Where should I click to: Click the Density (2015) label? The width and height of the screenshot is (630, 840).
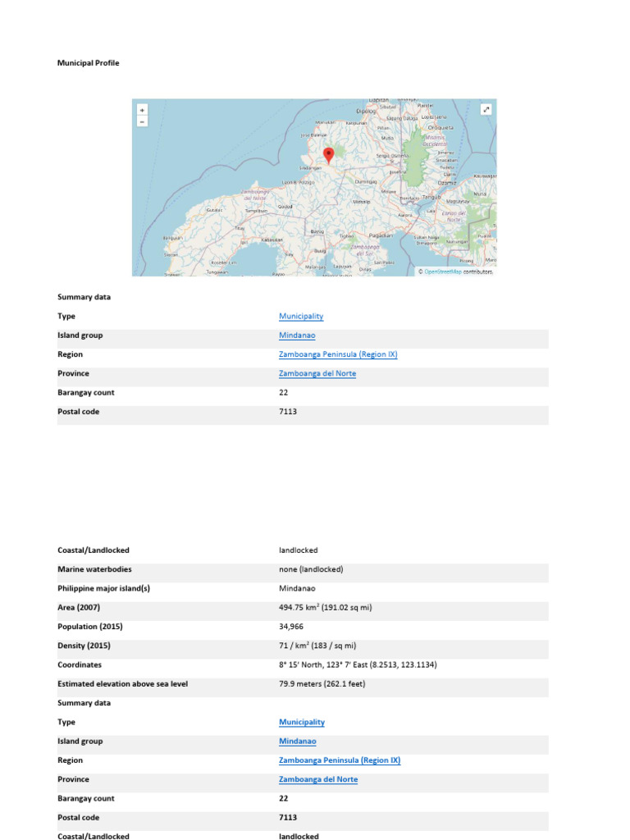(x=84, y=646)
